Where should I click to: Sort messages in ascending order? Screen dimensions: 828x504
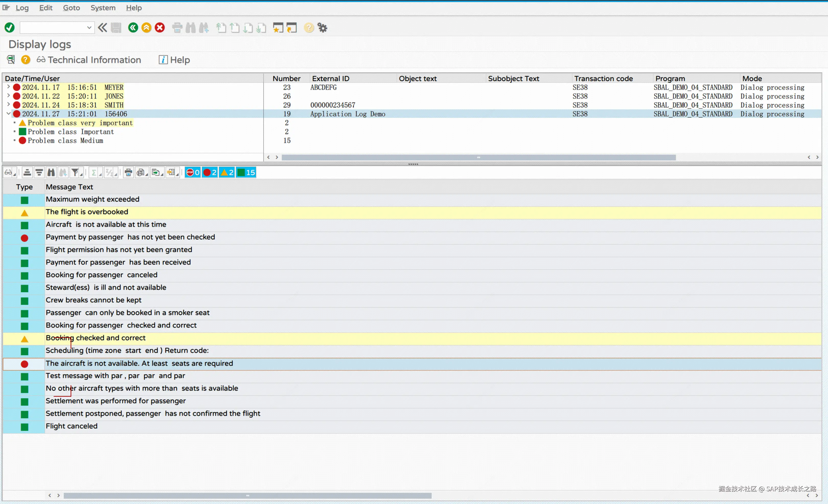point(27,173)
